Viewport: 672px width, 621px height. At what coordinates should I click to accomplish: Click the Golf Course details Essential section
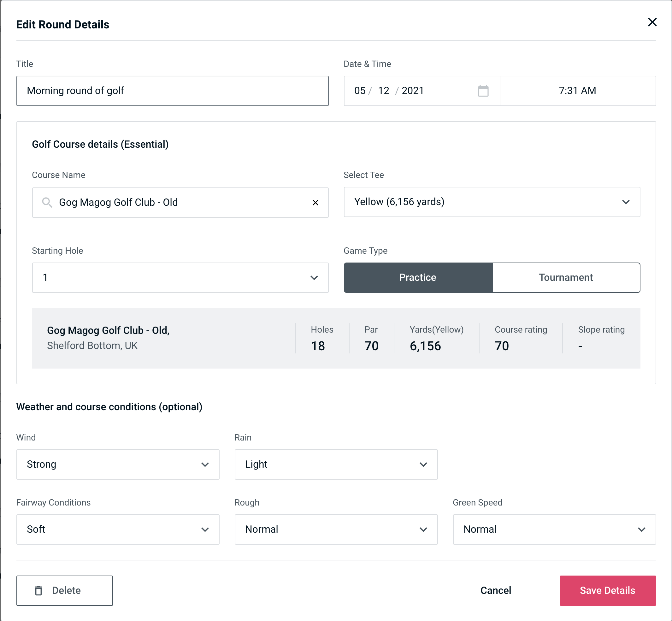coord(100,143)
